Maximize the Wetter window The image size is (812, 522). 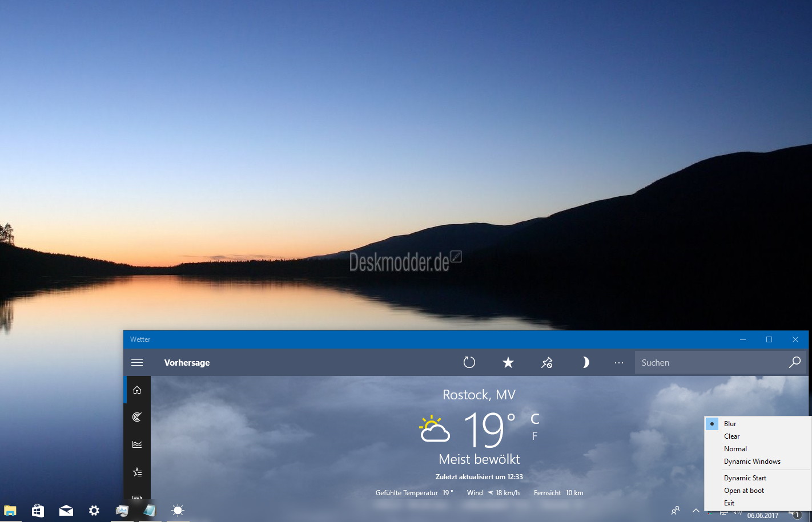point(769,339)
